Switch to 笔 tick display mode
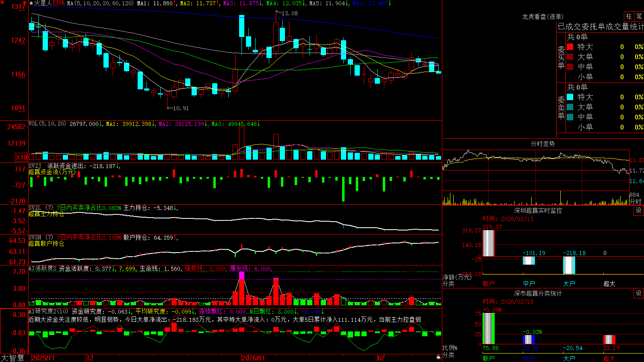The image size is (644, 362). tap(639, 16)
